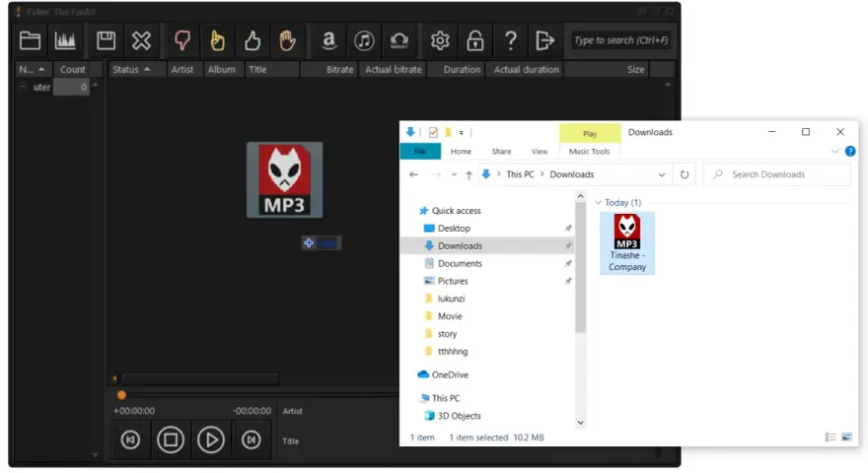Screen dimensions: 868x473
Task: Open the Home ribbon tab
Action: coord(461,151)
